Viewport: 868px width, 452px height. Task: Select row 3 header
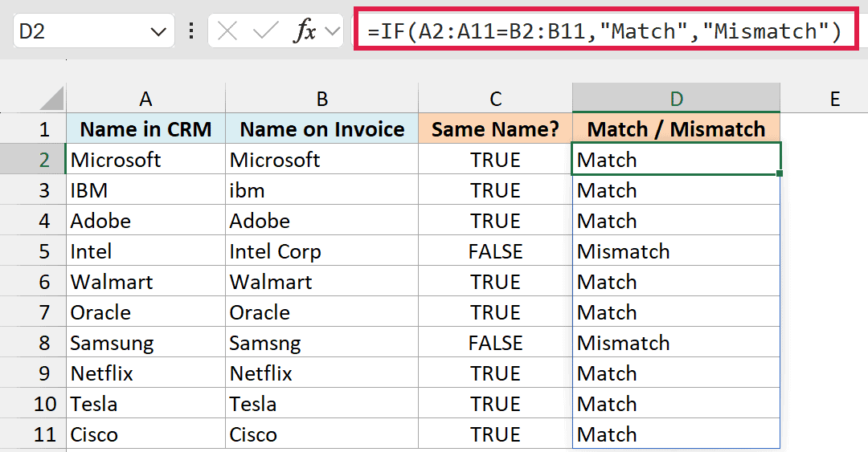(x=33, y=189)
